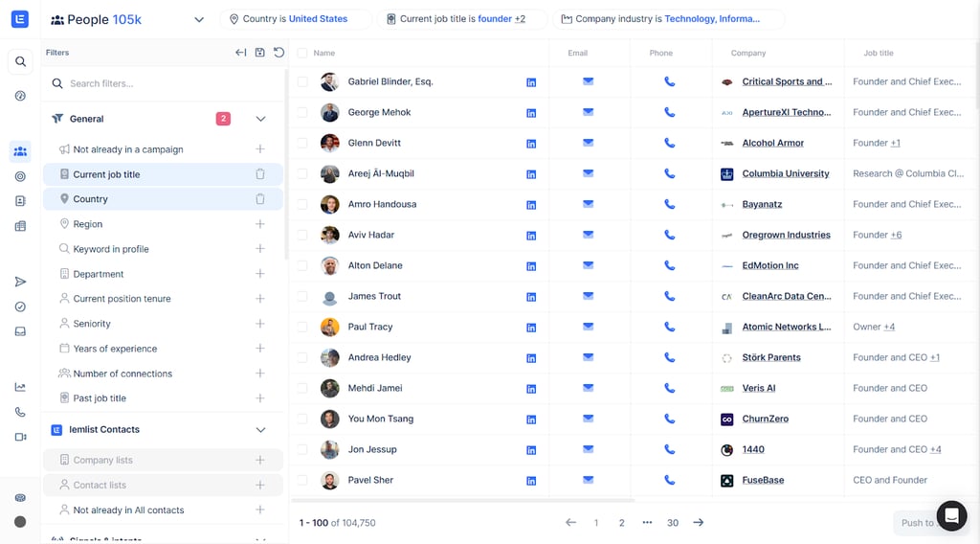
Task: Select the Aviv Hadar row checkbox
Action: point(302,235)
